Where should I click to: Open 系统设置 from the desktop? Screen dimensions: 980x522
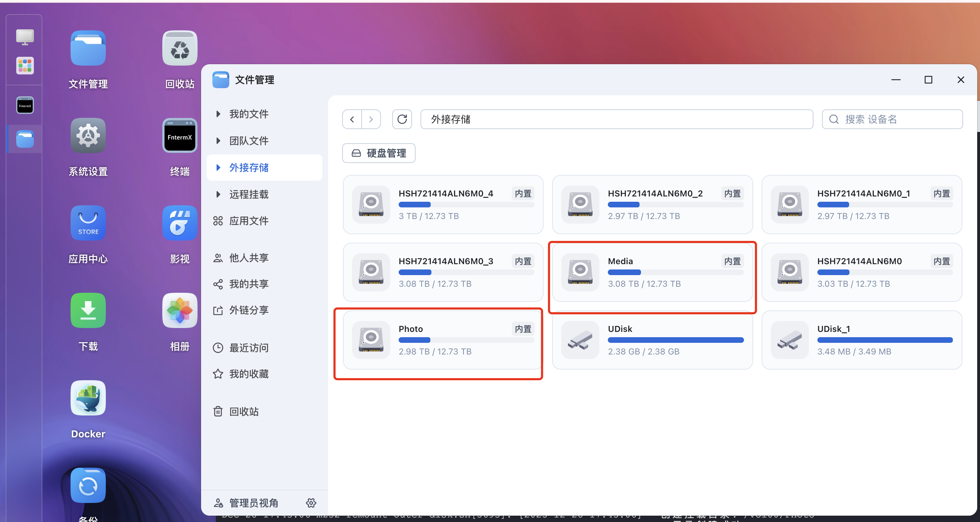(x=88, y=135)
